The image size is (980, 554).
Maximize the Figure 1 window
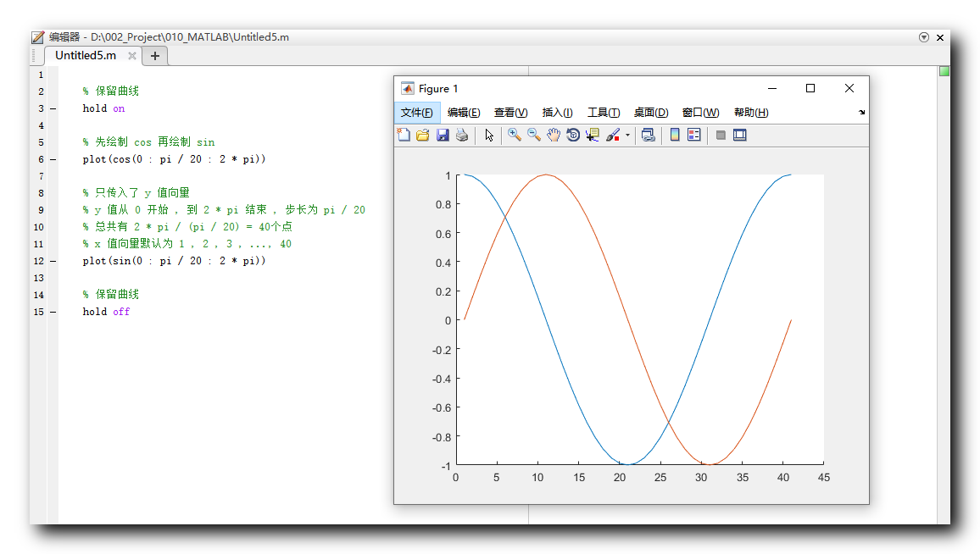point(810,89)
